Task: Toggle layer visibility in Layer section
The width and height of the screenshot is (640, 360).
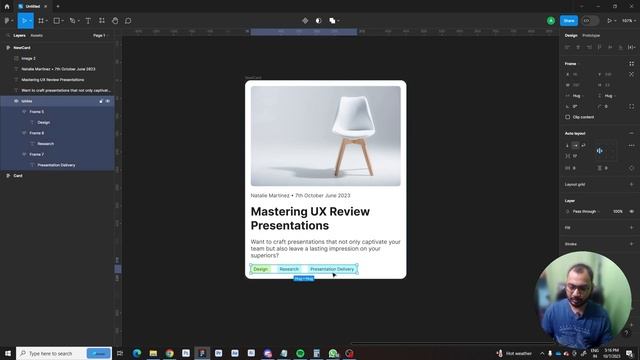Action: click(x=631, y=211)
